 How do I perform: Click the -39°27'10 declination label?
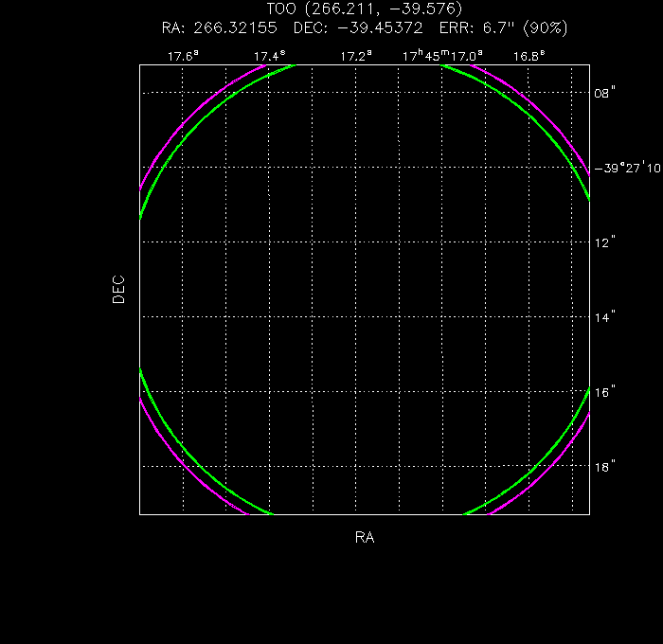click(627, 168)
